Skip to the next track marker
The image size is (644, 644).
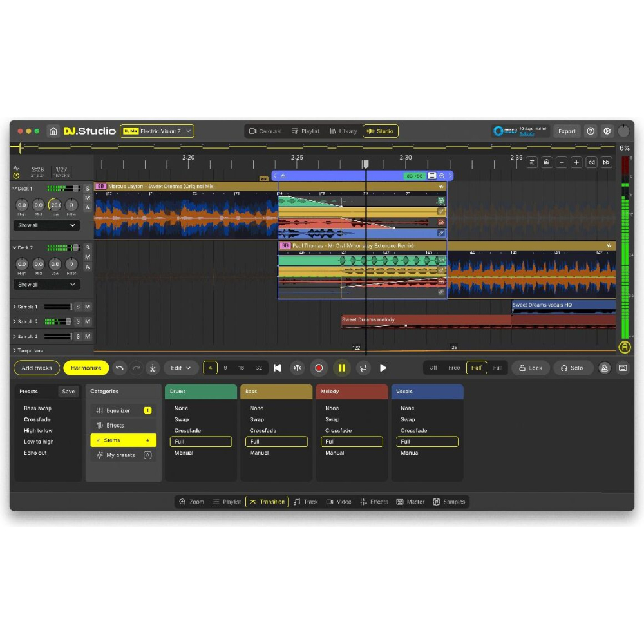click(x=384, y=368)
